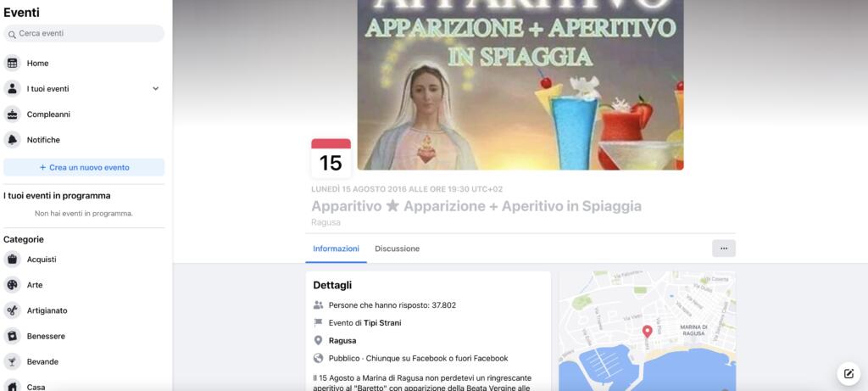Click the compose edit icon in the bottom-right corner
The image size is (868, 391).
coord(848,374)
